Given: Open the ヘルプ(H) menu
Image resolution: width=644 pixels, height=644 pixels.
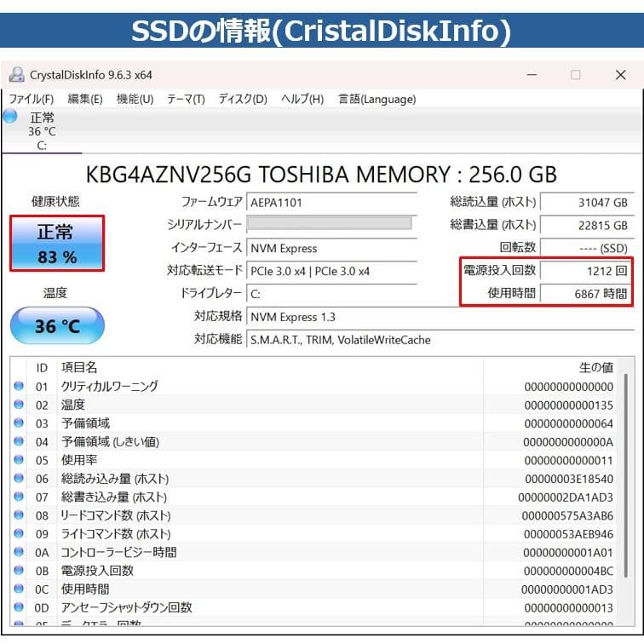Looking at the screenshot, I should [x=302, y=99].
